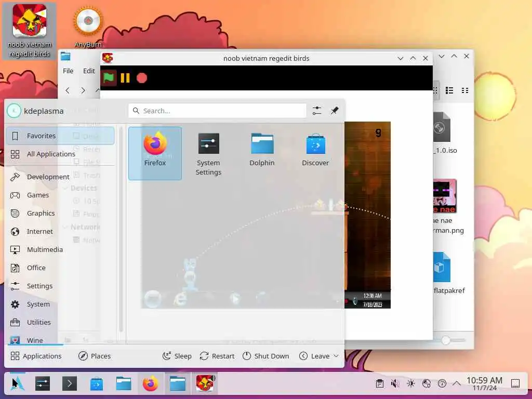This screenshot has width=532, height=399.
Task: Open the Multimedia category
Action: click(60, 250)
